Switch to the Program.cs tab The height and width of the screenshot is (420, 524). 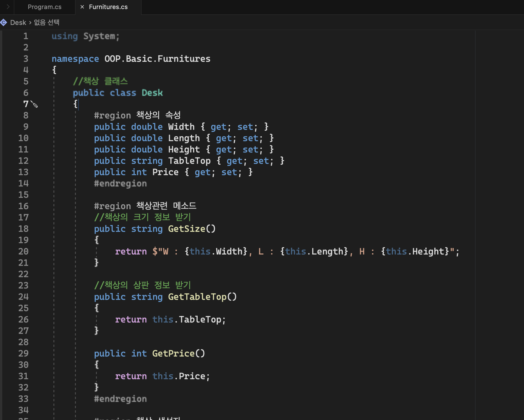(x=45, y=7)
